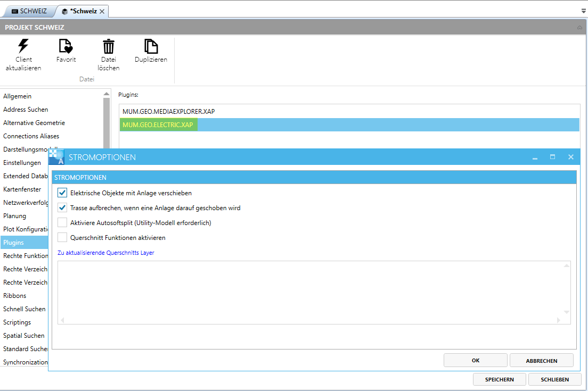Screen dimensions: 588x391
Task: Open Plot Konfiguration entry
Action: 25,229
